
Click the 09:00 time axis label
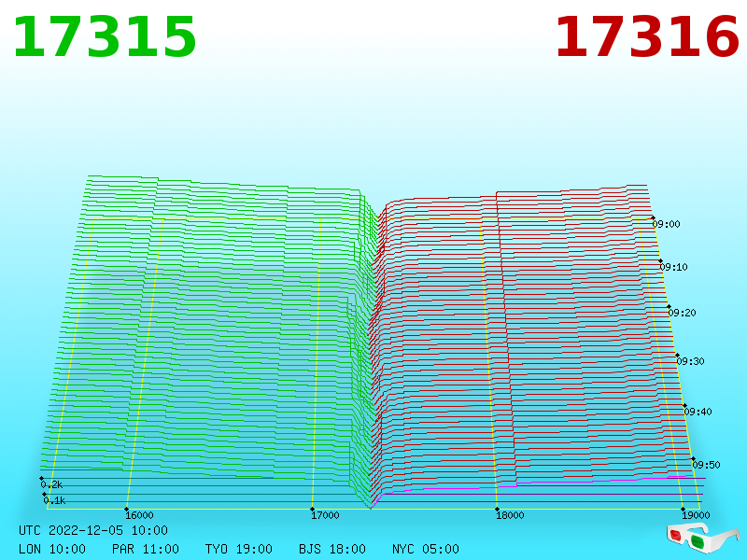(x=666, y=224)
